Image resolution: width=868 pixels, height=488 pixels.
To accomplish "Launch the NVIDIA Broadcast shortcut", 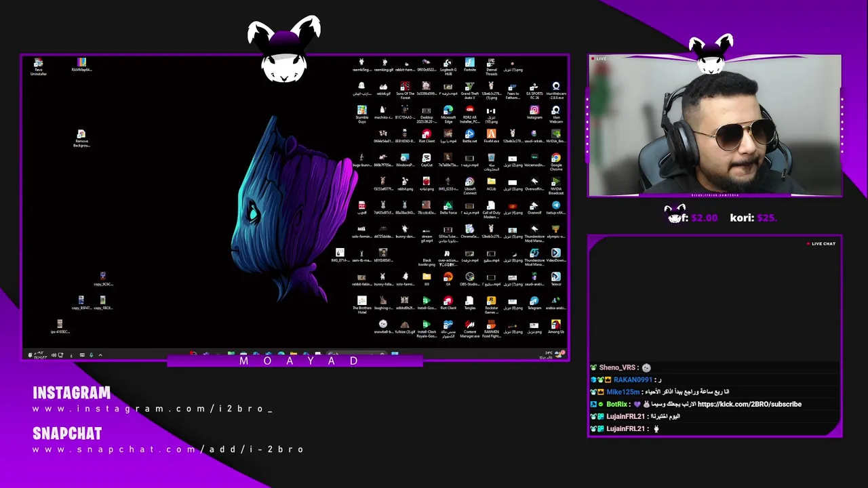I will [556, 186].
